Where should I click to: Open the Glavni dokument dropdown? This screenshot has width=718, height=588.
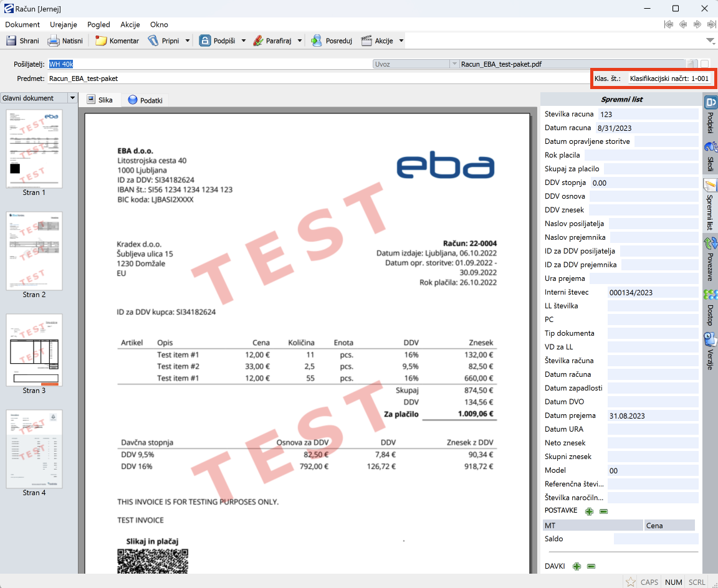(72, 98)
